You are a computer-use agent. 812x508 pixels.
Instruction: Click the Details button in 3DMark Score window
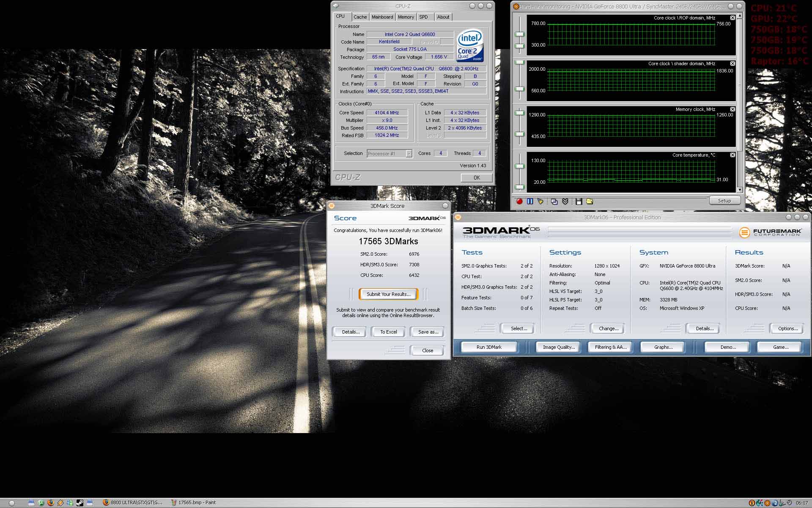point(351,332)
